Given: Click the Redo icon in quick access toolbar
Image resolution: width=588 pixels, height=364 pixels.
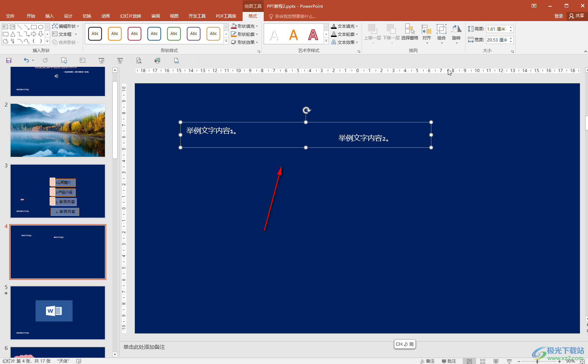Looking at the screenshot, I should [x=45, y=60].
